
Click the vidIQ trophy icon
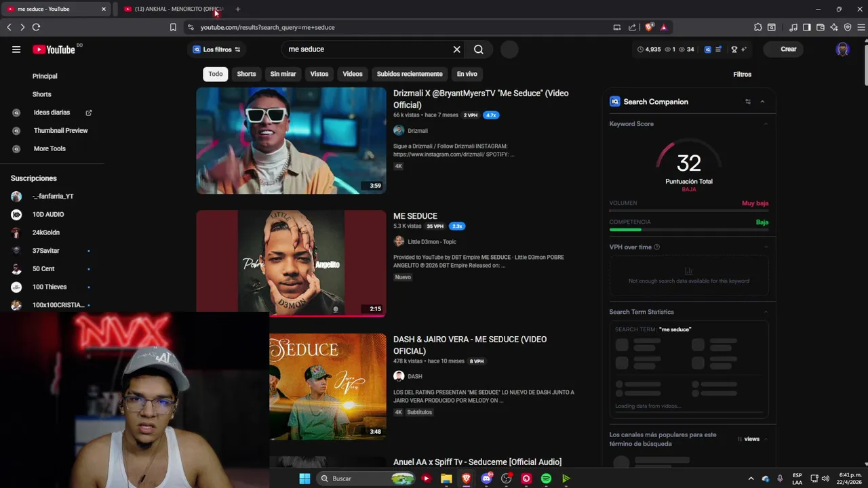(x=734, y=49)
